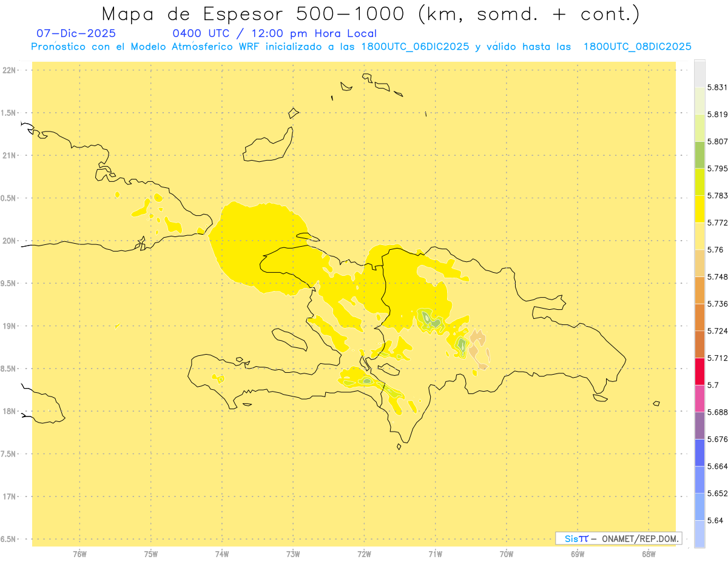Click the legend value 5.7
Screen dimensions: 728x562
713,385
